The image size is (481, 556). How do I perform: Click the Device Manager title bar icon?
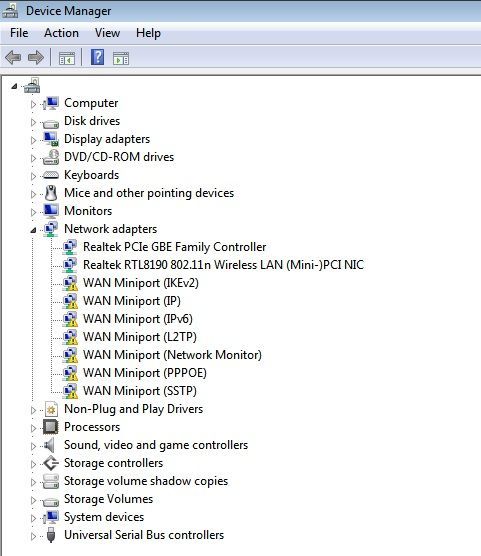click(10, 10)
